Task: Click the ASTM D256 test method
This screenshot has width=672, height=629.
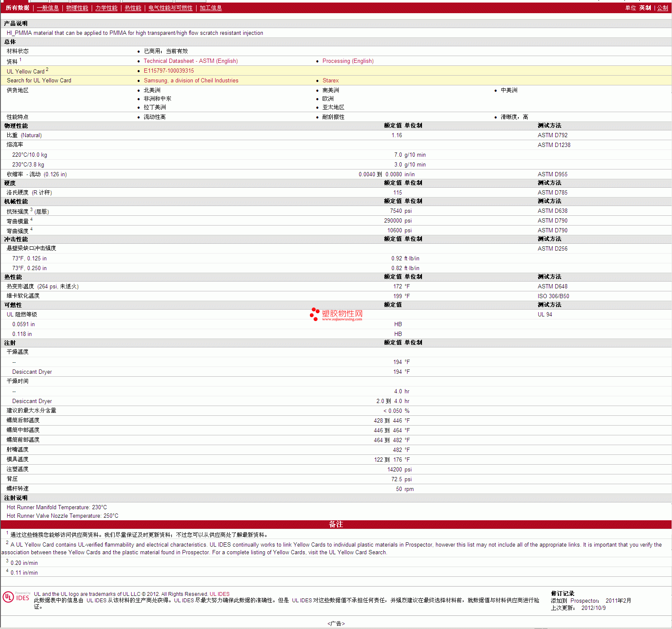Action: point(552,248)
